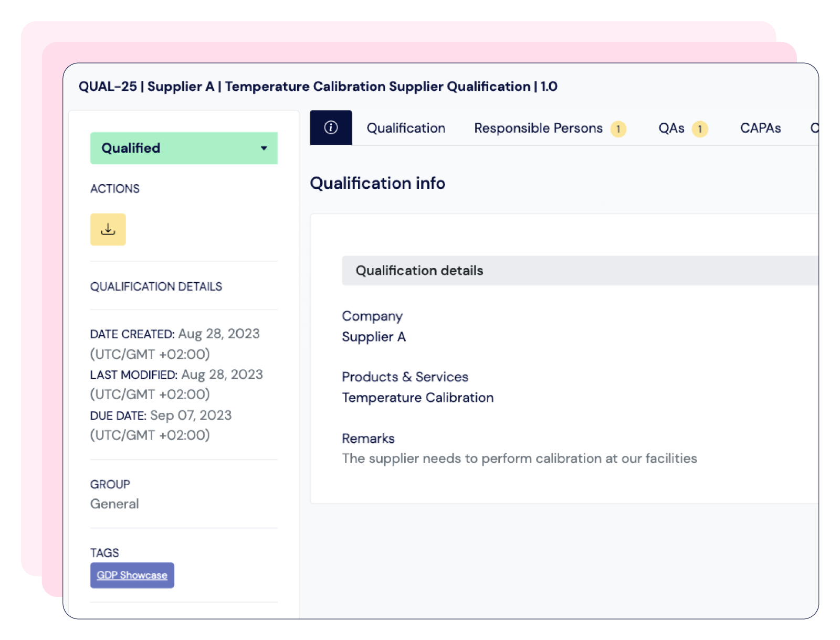Screen dimensions: 840x640
Task: Expand the Qualification details section header
Action: (x=419, y=270)
